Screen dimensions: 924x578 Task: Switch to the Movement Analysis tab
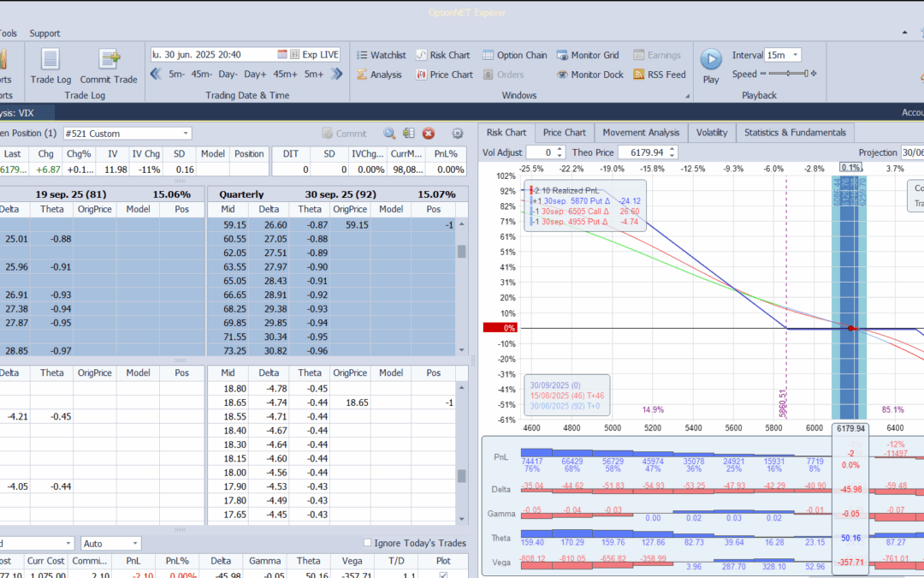[641, 133]
